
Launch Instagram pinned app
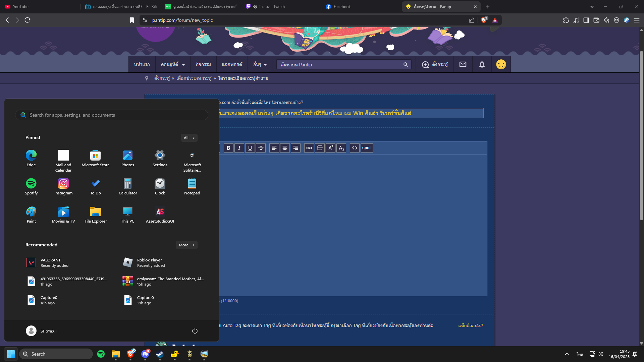tap(63, 186)
